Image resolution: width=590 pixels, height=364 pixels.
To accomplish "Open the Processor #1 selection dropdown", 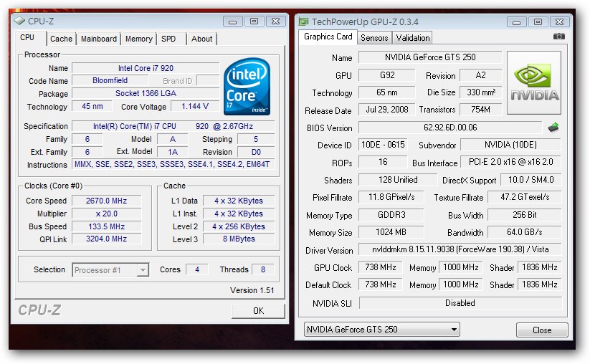I will click(x=110, y=270).
